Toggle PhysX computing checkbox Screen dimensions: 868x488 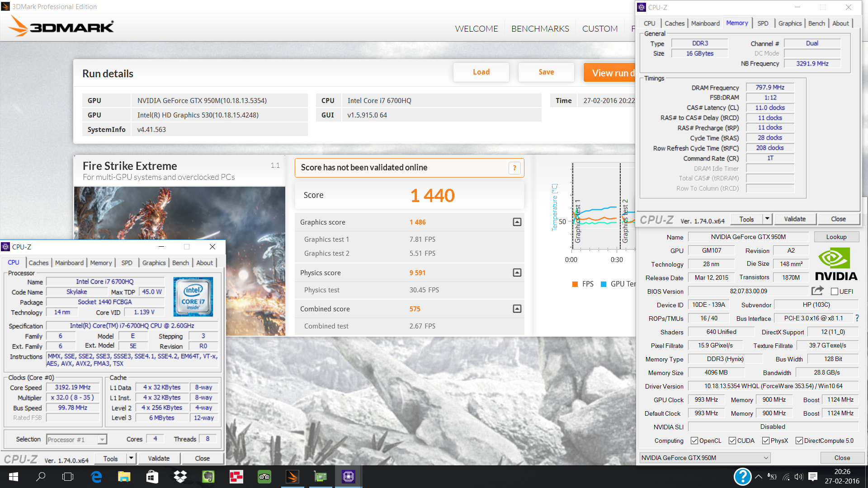(x=766, y=441)
